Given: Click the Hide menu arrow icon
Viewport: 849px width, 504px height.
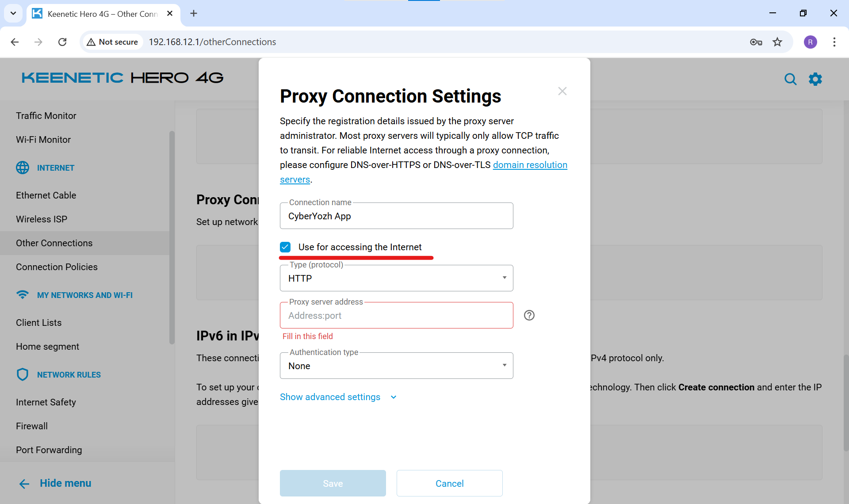Looking at the screenshot, I should (x=24, y=484).
